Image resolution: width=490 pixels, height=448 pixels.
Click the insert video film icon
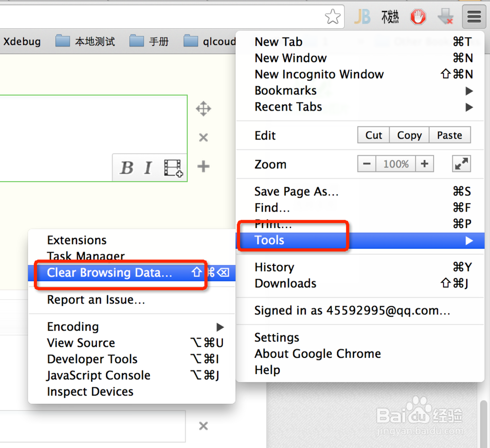pos(173,168)
